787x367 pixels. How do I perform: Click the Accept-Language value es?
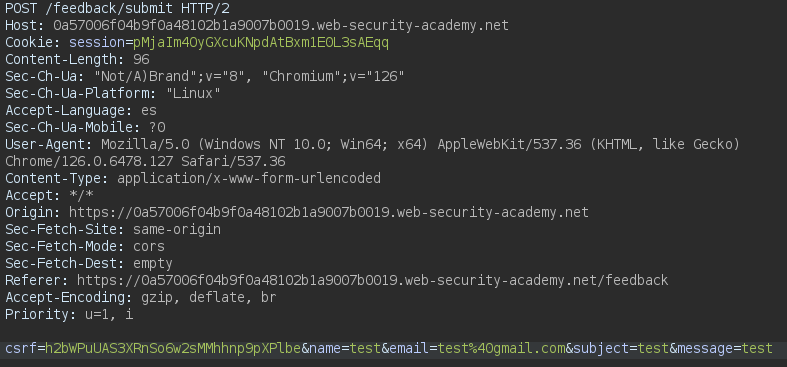pyautogui.click(x=149, y=110)
